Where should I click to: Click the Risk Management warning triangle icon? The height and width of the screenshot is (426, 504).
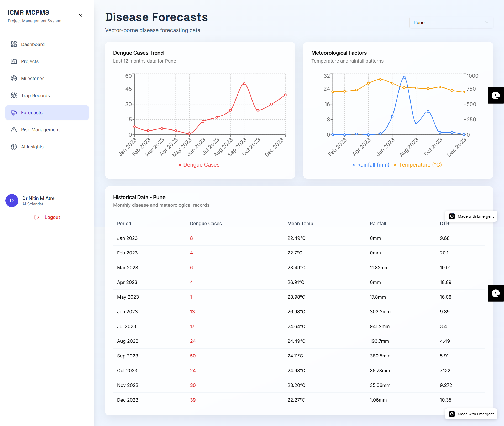click(x=14, y=129)
